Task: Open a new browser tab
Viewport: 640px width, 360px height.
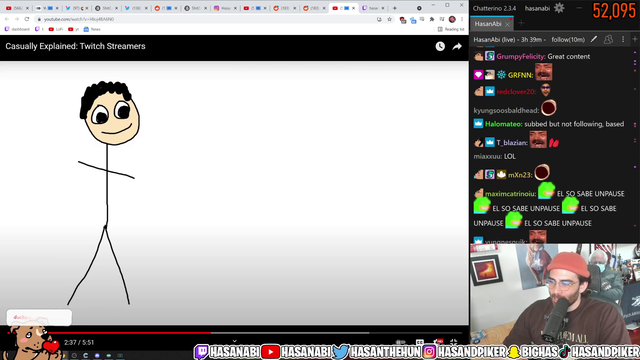Action: 395,8
